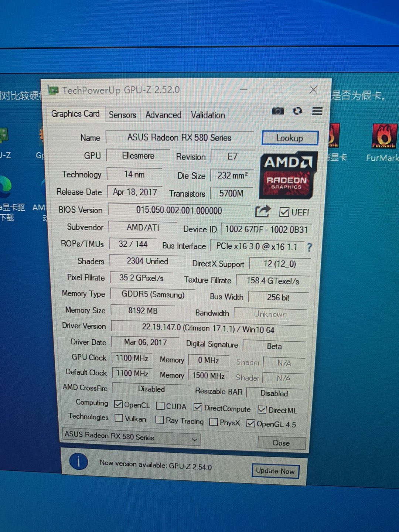
Task: Click the Technology value 14 nm
Action: 134,174
